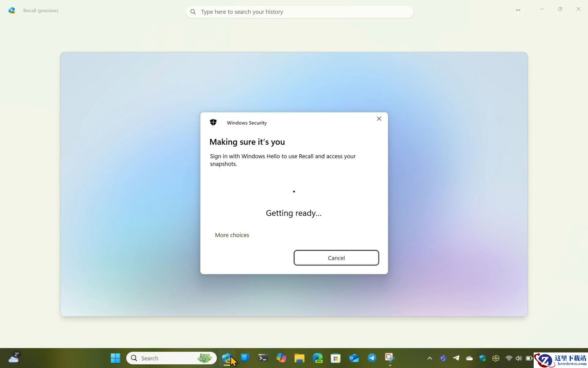
Task: Open File Explorer from the taskbar
Action: tap(299, 358)
